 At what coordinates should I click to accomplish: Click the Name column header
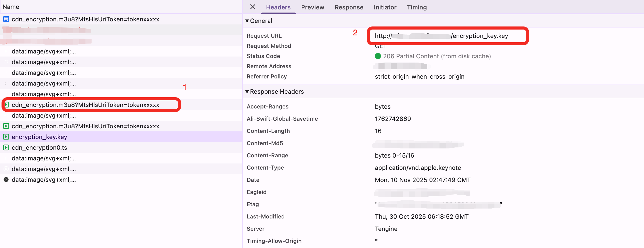point(11,7)
